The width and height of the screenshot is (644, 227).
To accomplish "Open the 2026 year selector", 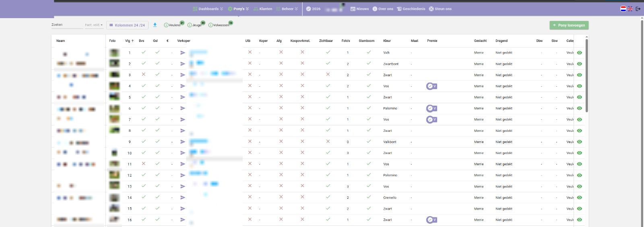I will pos(314,9).
